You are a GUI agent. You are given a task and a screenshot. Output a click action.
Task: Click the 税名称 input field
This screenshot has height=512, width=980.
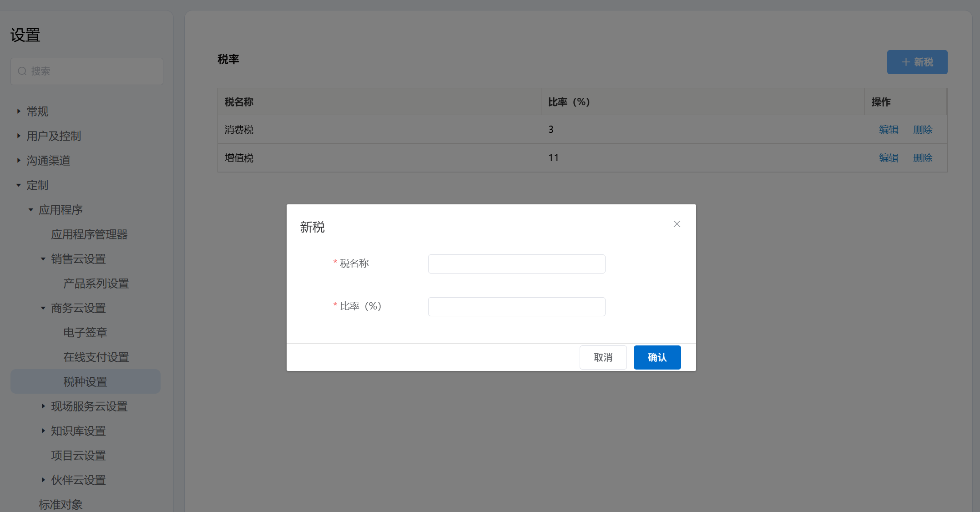click(516, 264)
